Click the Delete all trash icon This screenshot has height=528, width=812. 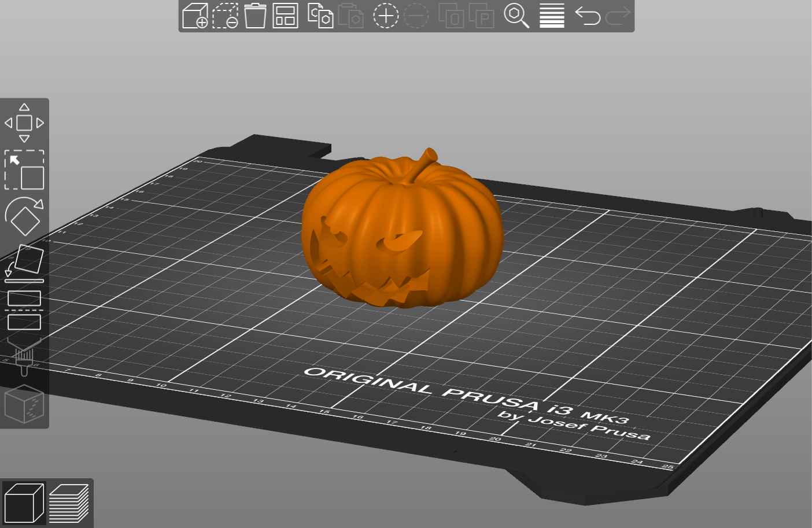tap(255, 16)
